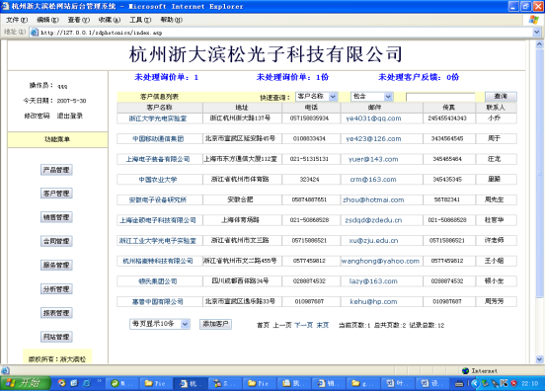Open the Start button on the taskbar
Viewport: 545px width, 392px height.
26,383
